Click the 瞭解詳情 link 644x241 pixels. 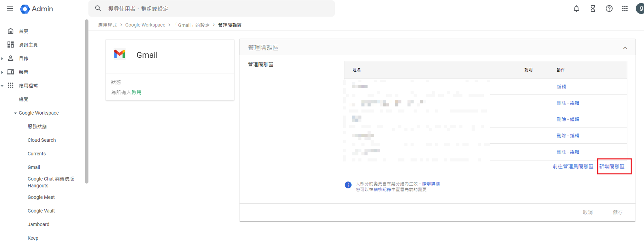[431, 184]
